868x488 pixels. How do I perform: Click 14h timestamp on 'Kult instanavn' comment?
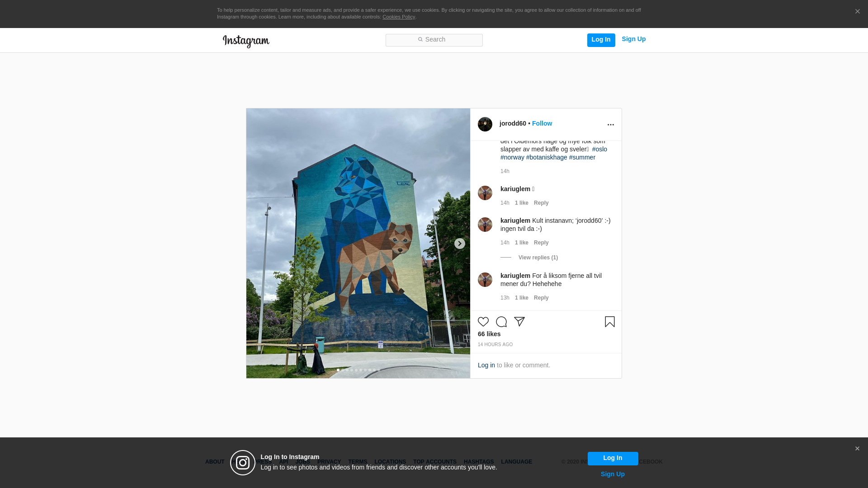[x=505, y=243]
